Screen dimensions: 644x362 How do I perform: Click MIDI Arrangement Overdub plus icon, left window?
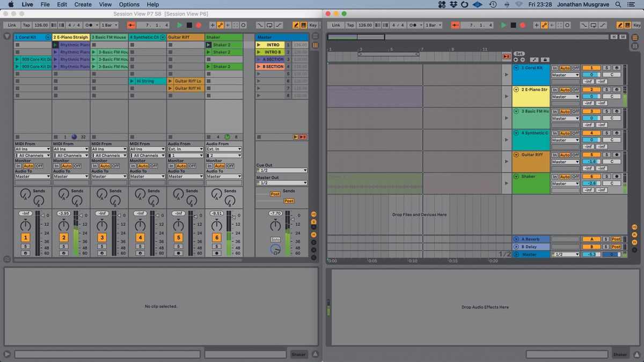pos(213,25)
